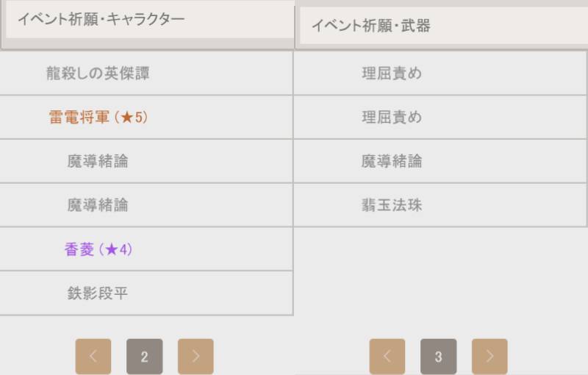Select the second 理屈責め row

tap(440, 117)
